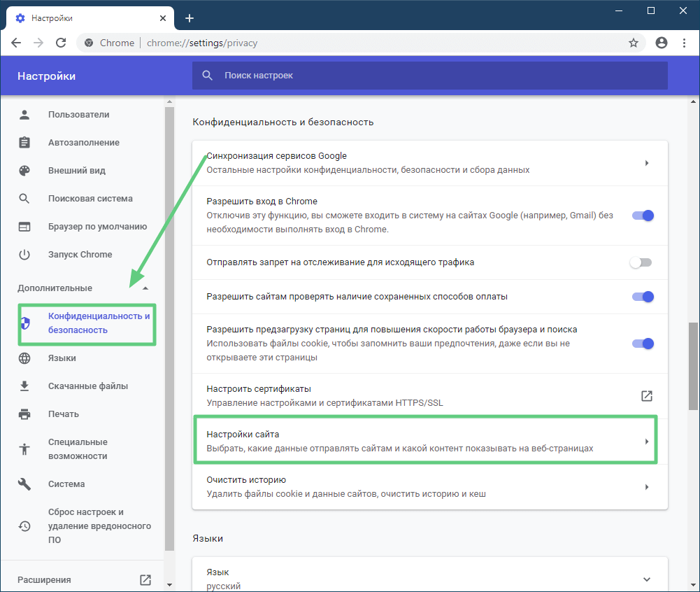Click the Очистить историю row title
This screenshot has height=592, width=700.
pos(246,480)
